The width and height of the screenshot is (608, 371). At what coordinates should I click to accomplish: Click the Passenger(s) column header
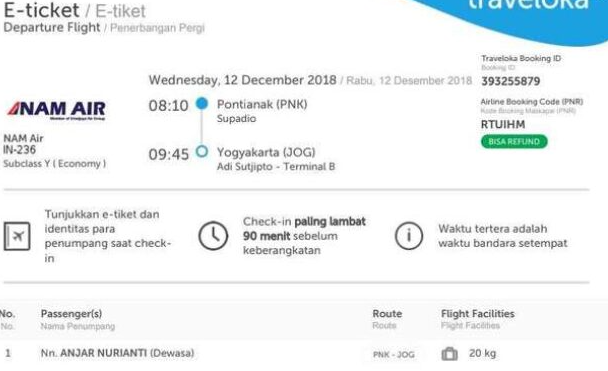(x=71, y=314)
